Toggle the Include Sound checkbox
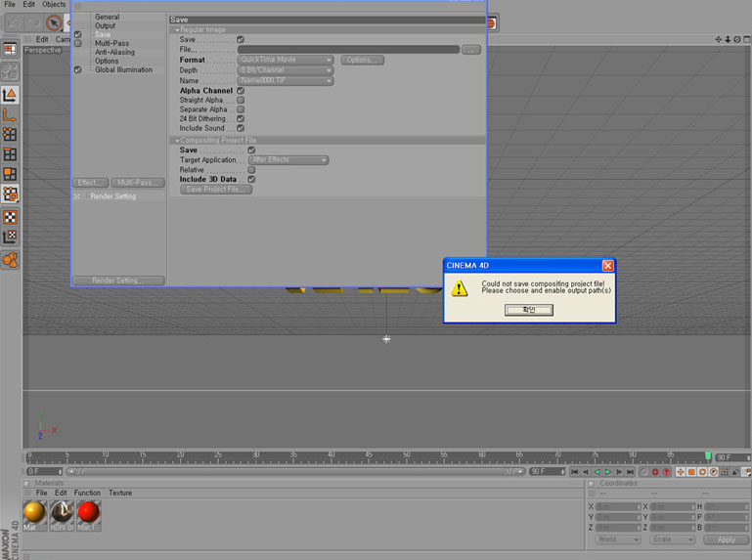Viewport: 752px width, 560px height. [x=241, y=128]
